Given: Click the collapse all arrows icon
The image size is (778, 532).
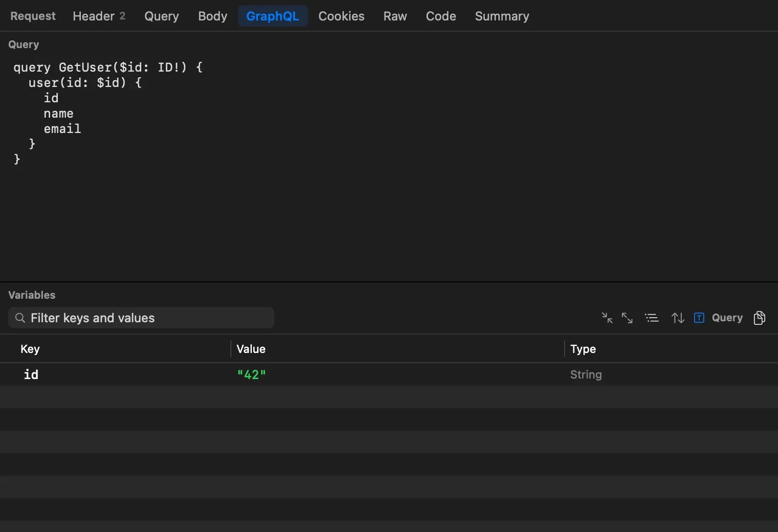Looking at the screenshot, I should (607, 318).
